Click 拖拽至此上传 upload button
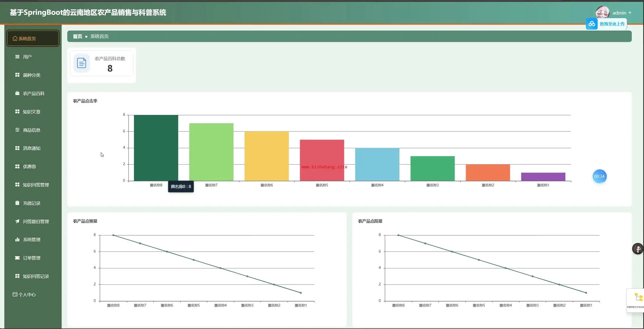The image size is (644, 329). click(612, 24)
